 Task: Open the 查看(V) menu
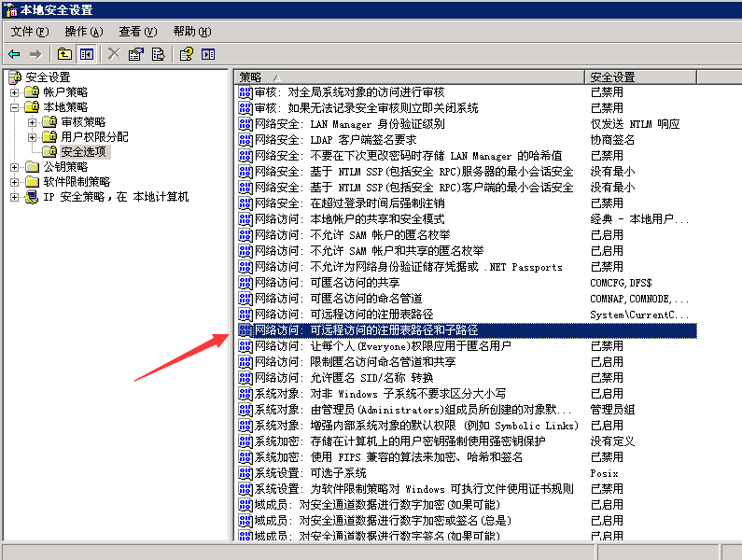pyautogui.click(x=138, y=32)
